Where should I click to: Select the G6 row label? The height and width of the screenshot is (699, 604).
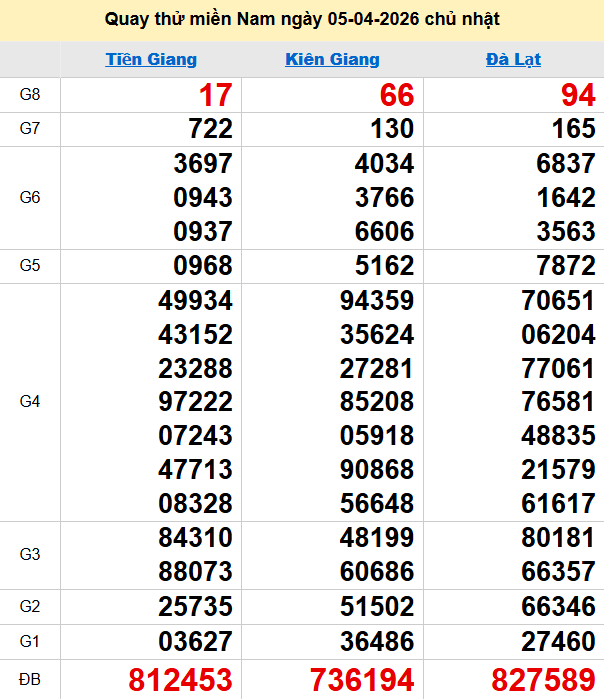[30, 197]
